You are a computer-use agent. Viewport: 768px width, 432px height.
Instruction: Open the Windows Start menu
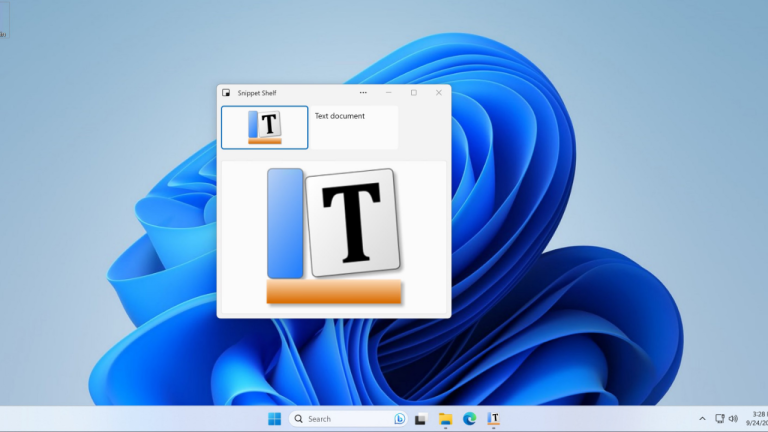tap(275, 419)
